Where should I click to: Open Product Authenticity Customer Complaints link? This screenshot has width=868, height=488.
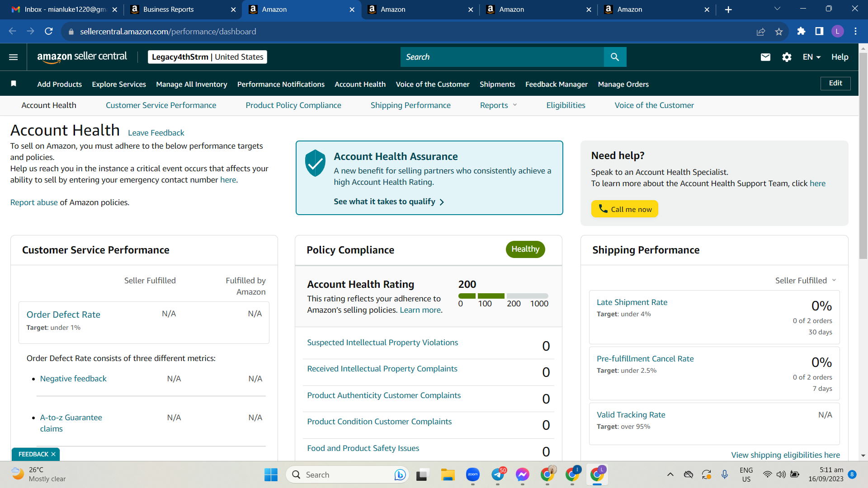384,395
